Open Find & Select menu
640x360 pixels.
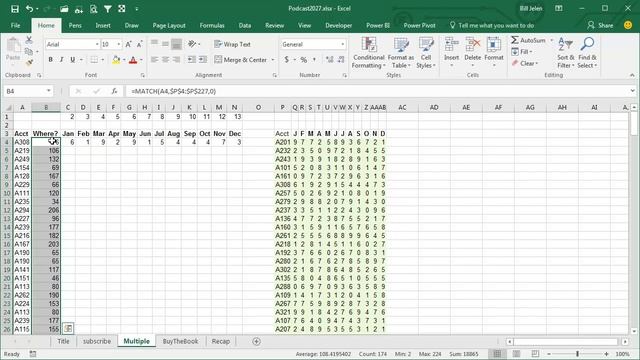[x=587, y=53]
